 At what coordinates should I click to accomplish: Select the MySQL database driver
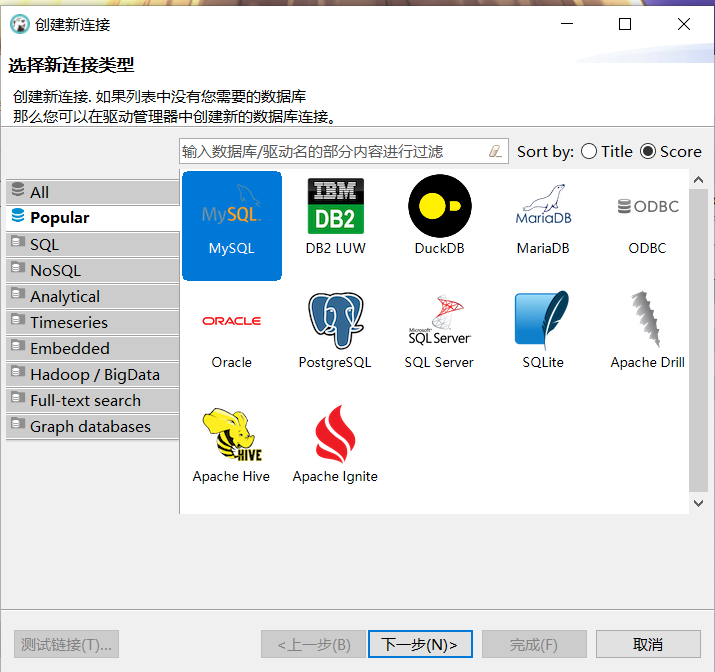coord(232,225)
